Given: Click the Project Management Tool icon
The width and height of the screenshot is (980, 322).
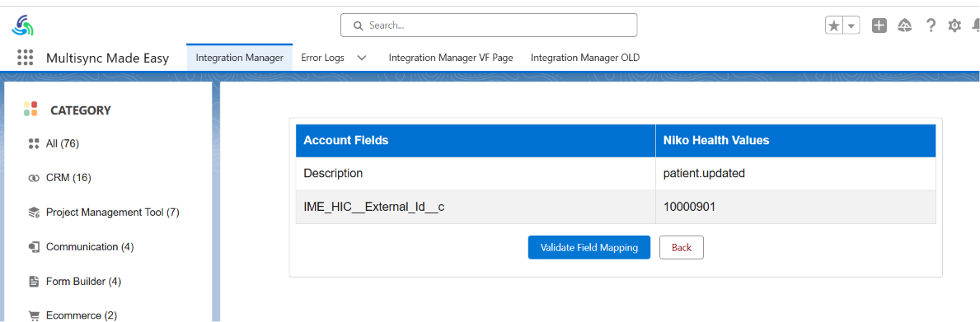Looking at the screenshot, I should point(34,212).
